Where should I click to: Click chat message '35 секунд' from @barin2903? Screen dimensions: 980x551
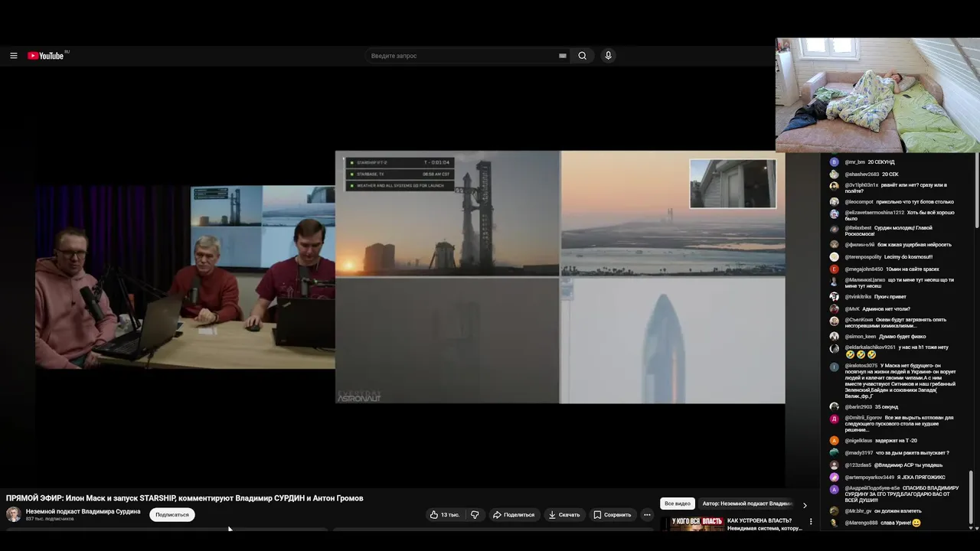tap(887, 407)
